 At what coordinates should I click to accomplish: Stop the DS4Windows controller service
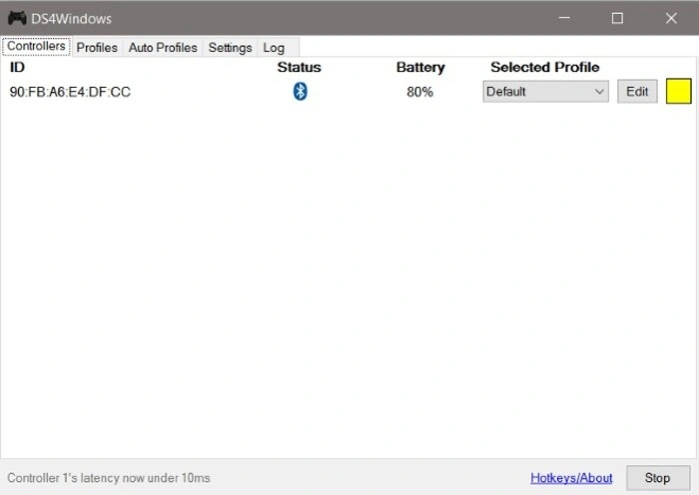(658, 478)
